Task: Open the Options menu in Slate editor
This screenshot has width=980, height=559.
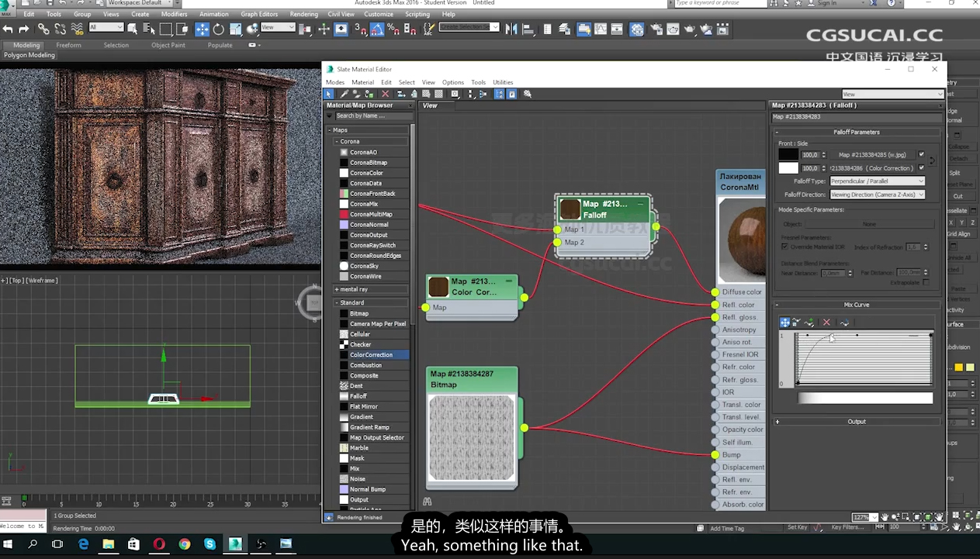Action: tap(453, 82)
